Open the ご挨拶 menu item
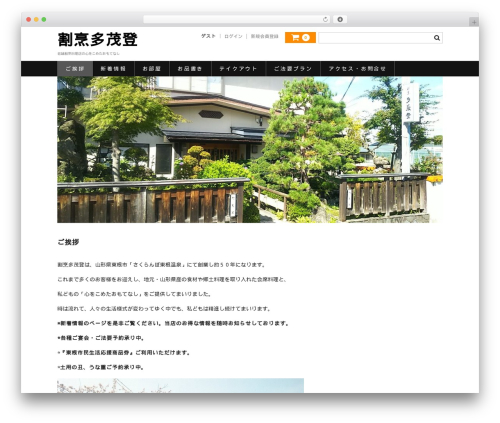The height and width of the screenshot is (423, 500). [75, 69]
